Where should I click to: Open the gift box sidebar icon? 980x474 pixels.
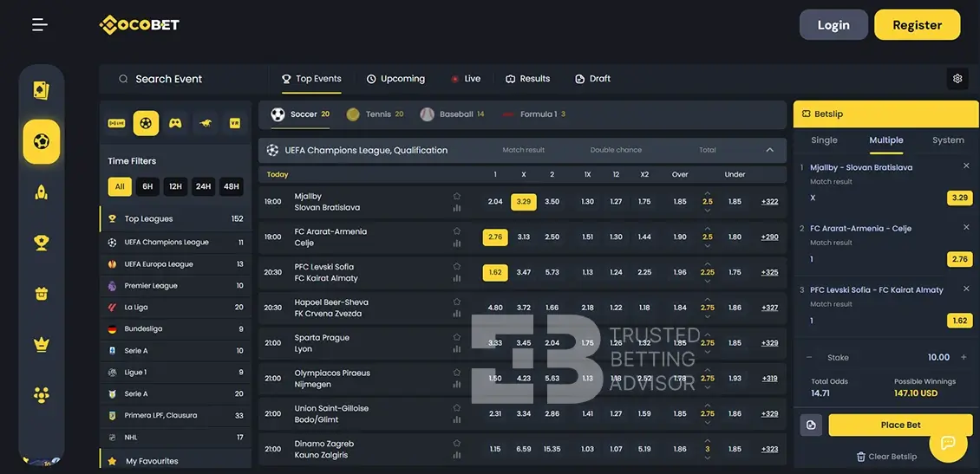coord(42,294)
